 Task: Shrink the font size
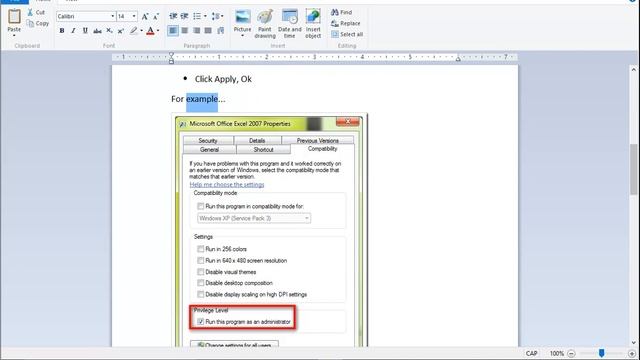[x=156, y=16]
